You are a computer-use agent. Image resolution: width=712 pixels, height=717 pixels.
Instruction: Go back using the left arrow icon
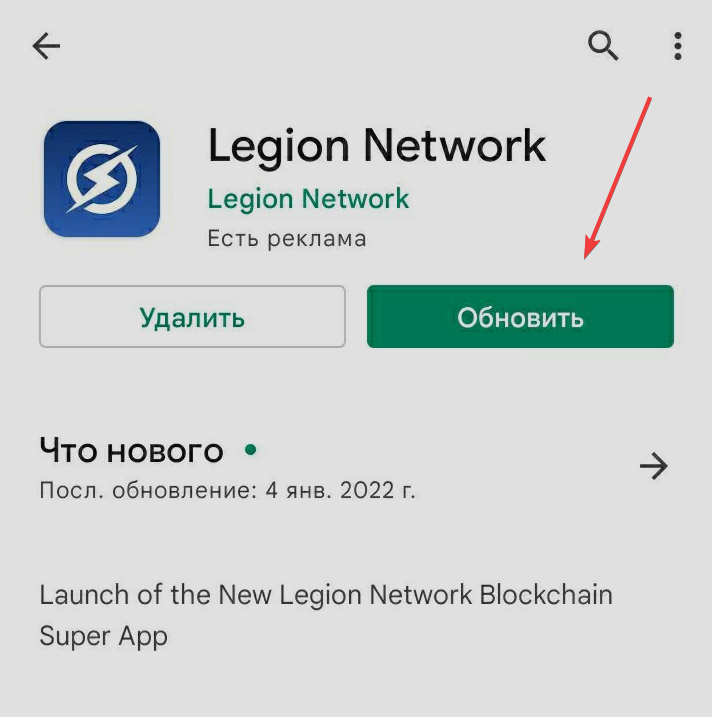[x=46, y=46]
